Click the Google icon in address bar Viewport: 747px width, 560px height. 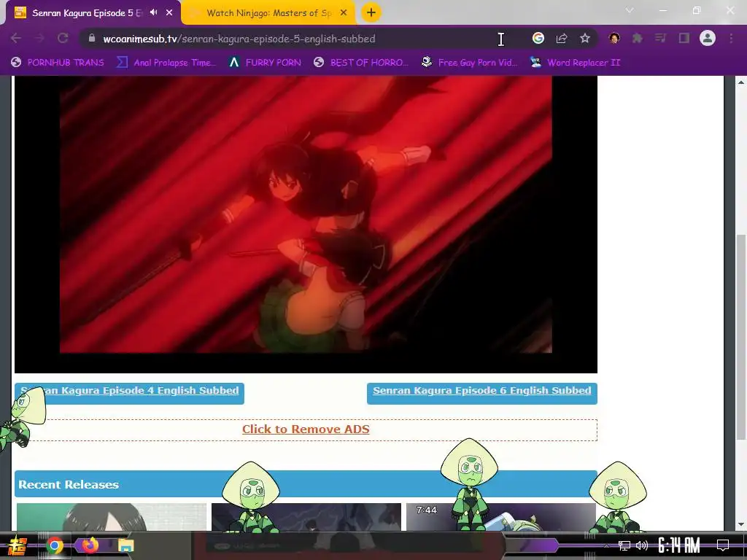[x=538, y=38]
